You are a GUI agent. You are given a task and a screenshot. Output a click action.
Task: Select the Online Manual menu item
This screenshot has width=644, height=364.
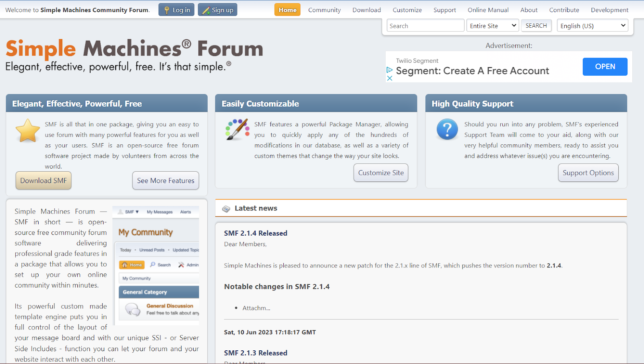[488, 10]
